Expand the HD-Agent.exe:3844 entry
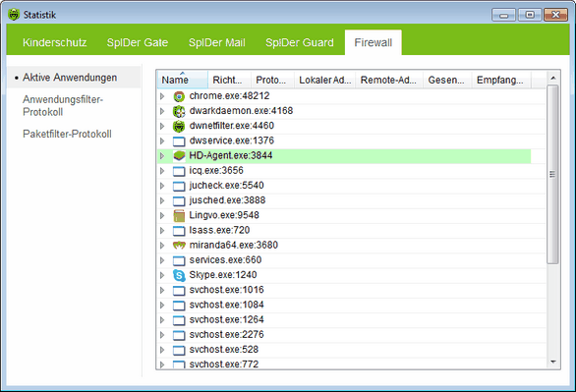Image resolution: width=576 pixels, height=392 pixels. click(x=162, y=156)
